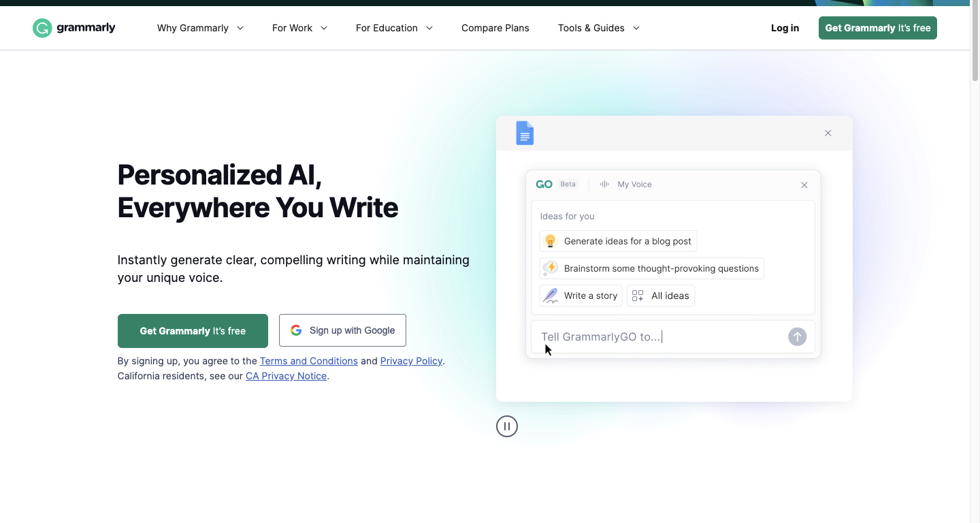Click hero Get Grammarly It's free button

pyautogui.click(x=193, y=330)
